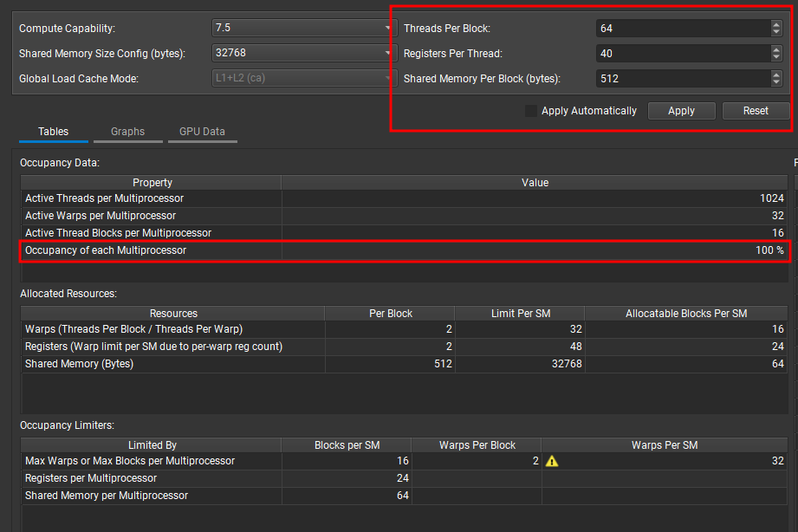Screen dimensions: 798x532
Task: Click the Threads Per Block input field
Action: 683,29
